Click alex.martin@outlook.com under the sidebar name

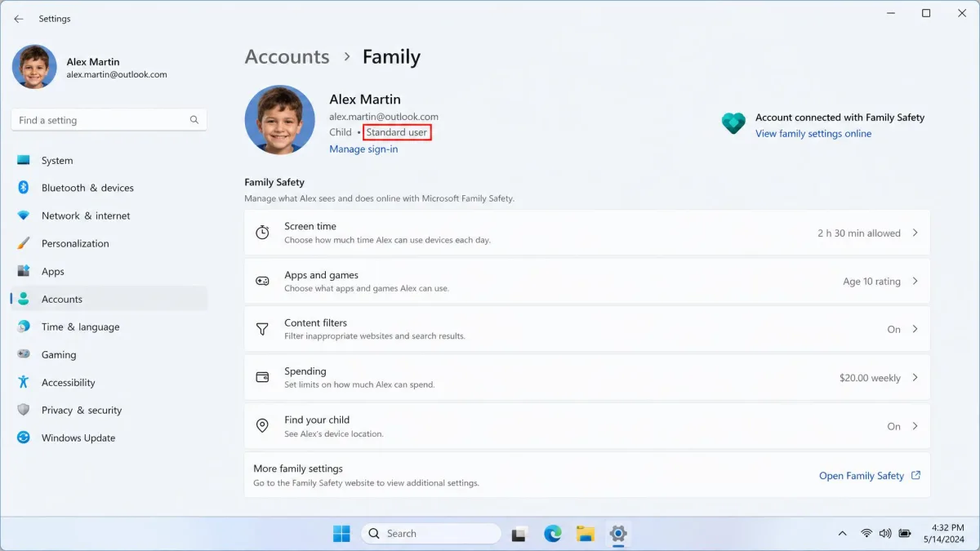[x=117, y=74]
